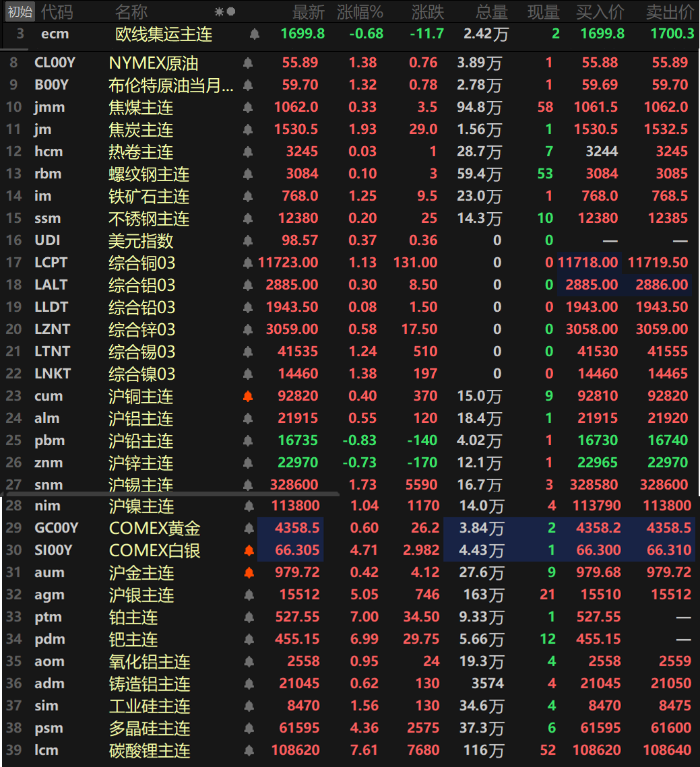Click the 4.71 change percent of COMEX白银

point(364,550)
